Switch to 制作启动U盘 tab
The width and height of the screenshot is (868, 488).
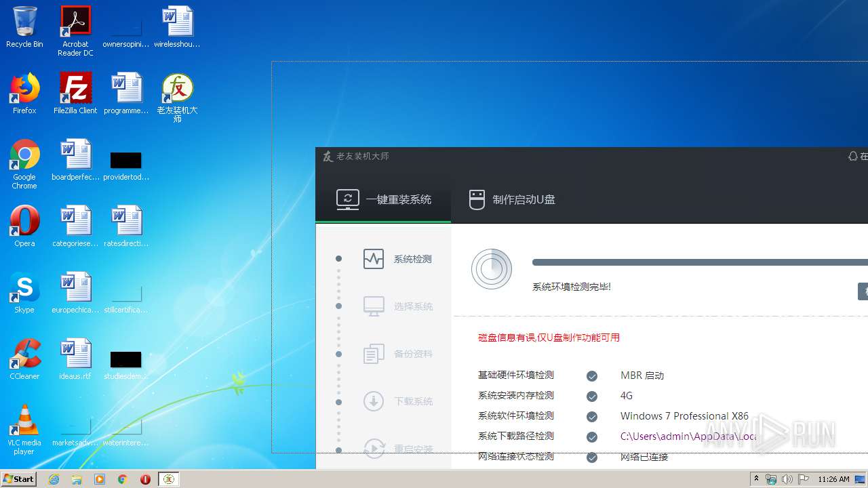pyautogui.click(x=513, y=199)
